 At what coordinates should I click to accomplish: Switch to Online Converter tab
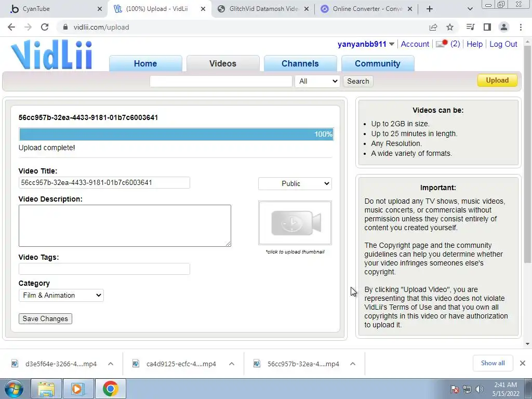tap(367, 9)
